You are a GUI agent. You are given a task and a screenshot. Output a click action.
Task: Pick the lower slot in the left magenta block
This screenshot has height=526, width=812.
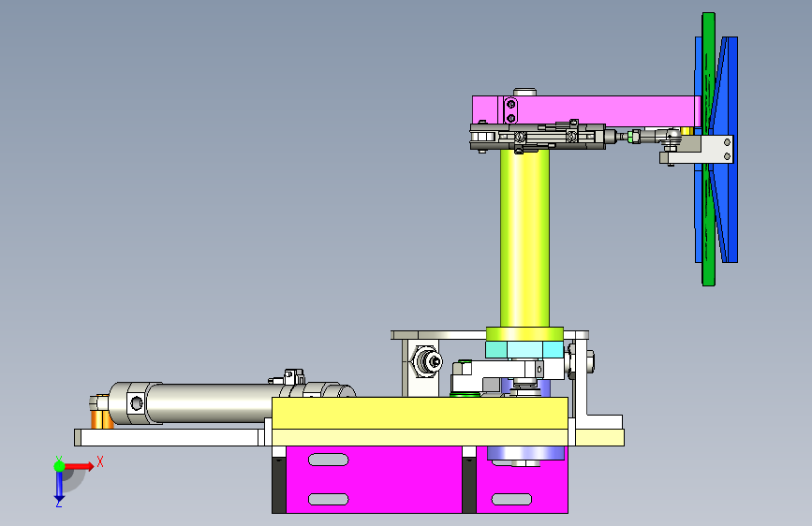point(329,499)
